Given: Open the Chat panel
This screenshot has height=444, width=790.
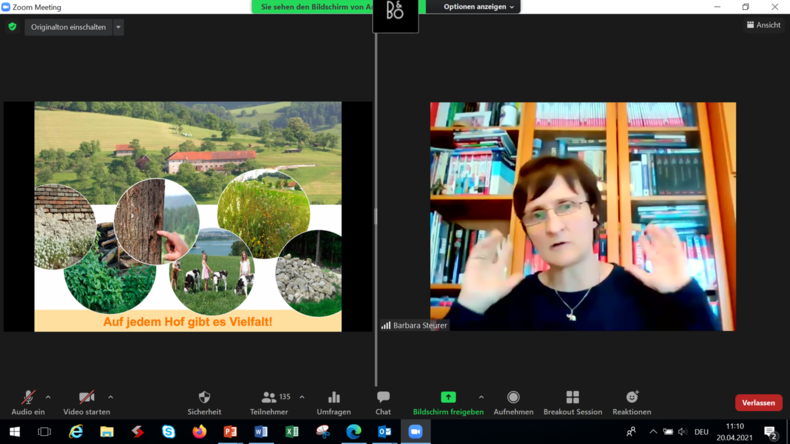Looking at the screenshot, I should [383, 400].
